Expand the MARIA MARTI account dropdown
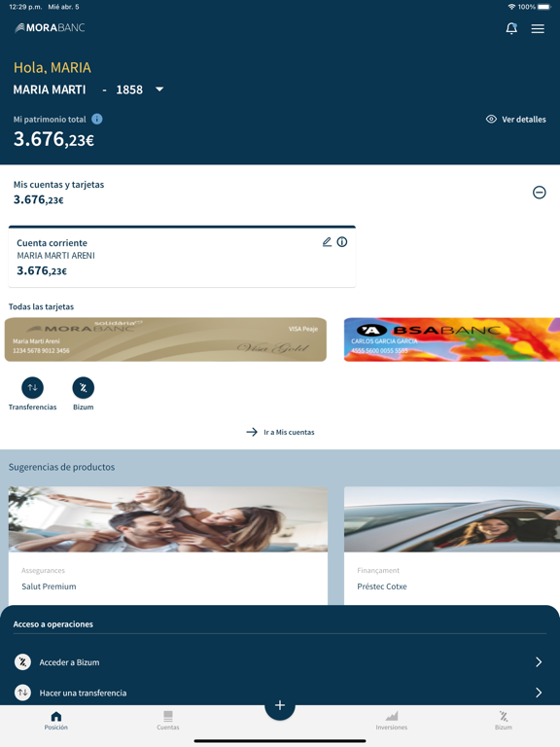The image size is (560, 747). (159, 89)
